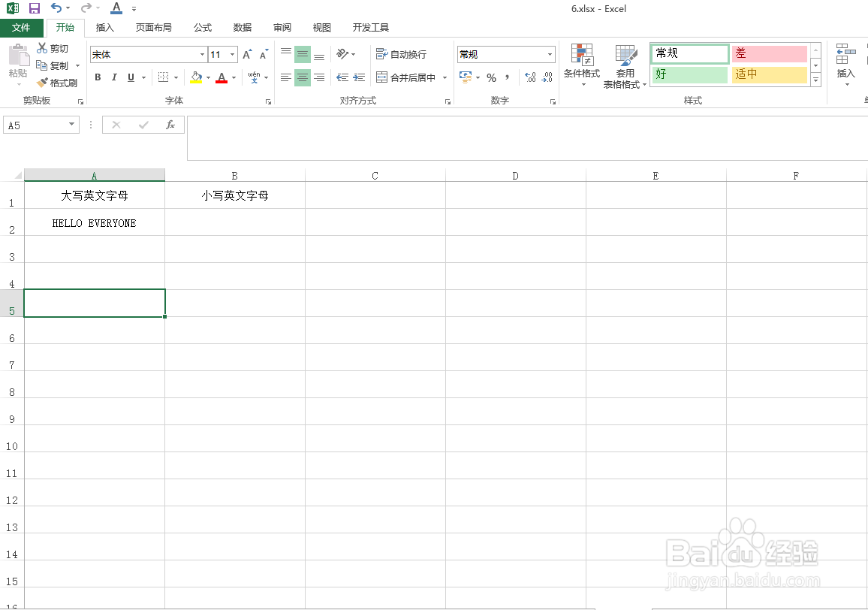Toggle center horizontal alignment
This screenshot has height=610, width=868.
tap(303, 77)
